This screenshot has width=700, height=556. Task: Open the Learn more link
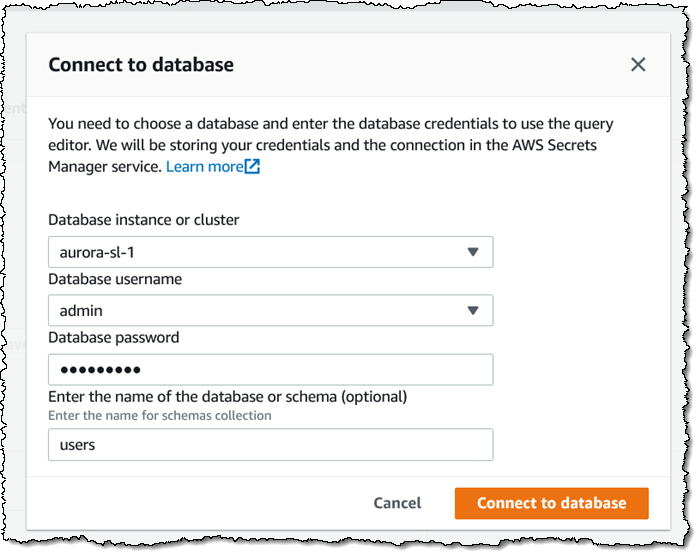[204, 166]
